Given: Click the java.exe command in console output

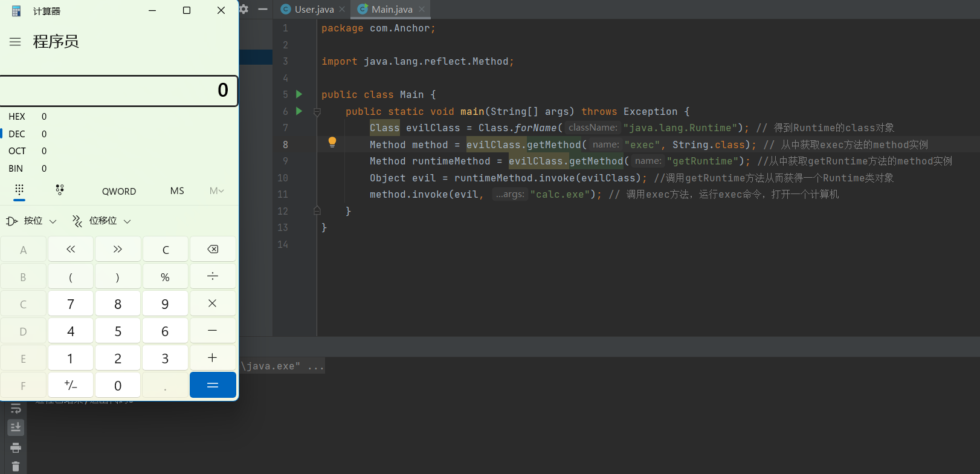Looking at the screenshot, I should pos(282,366).
